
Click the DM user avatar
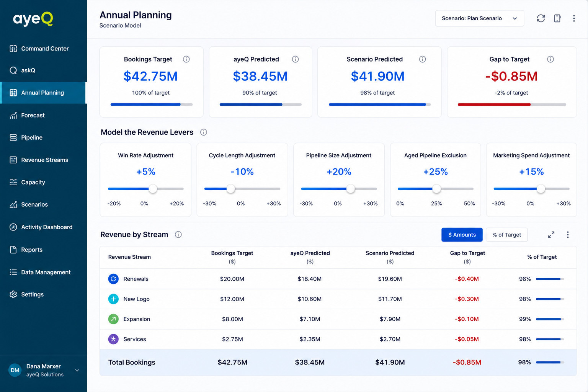(15, 370)
